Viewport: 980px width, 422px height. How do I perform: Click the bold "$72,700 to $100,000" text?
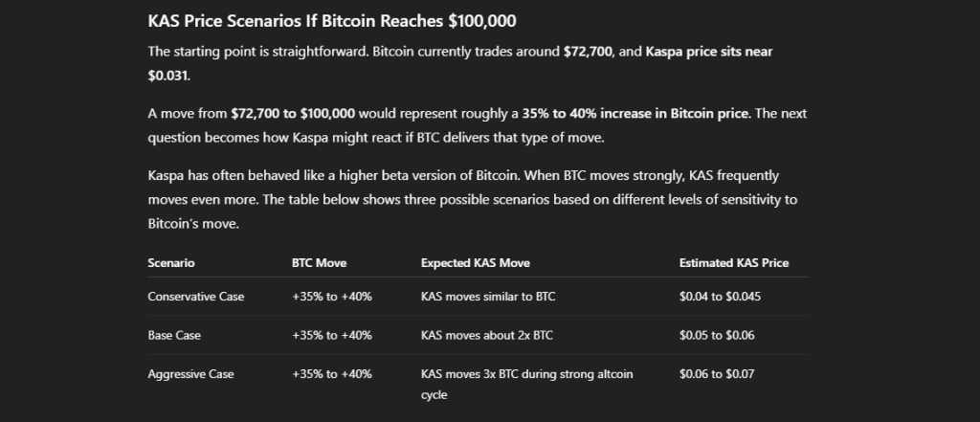[x=293, y=113]
